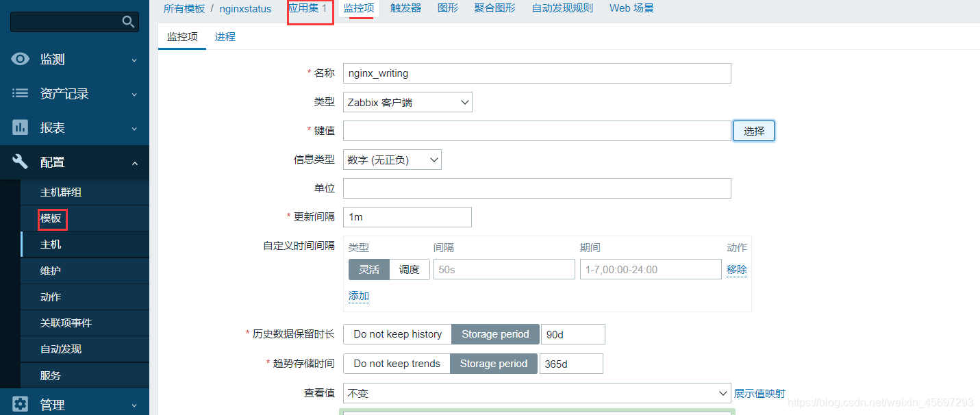Open 聚合图形 navigation link
The image size is (980, 415).
click(x=495, y=8)
